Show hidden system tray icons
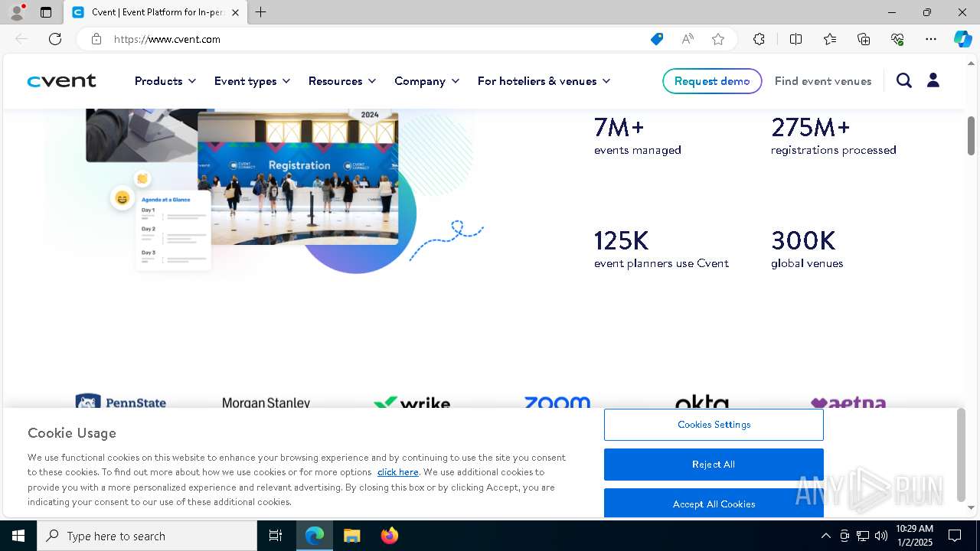Viewport: 980px width, 551px height. (825, 536)
